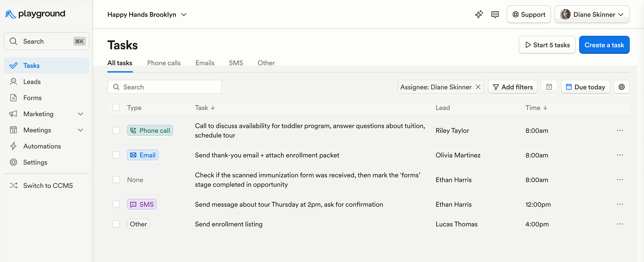The width and height of the screenshot is (644, 262).
Task: Open the Leads section
Action: point(32,81)
